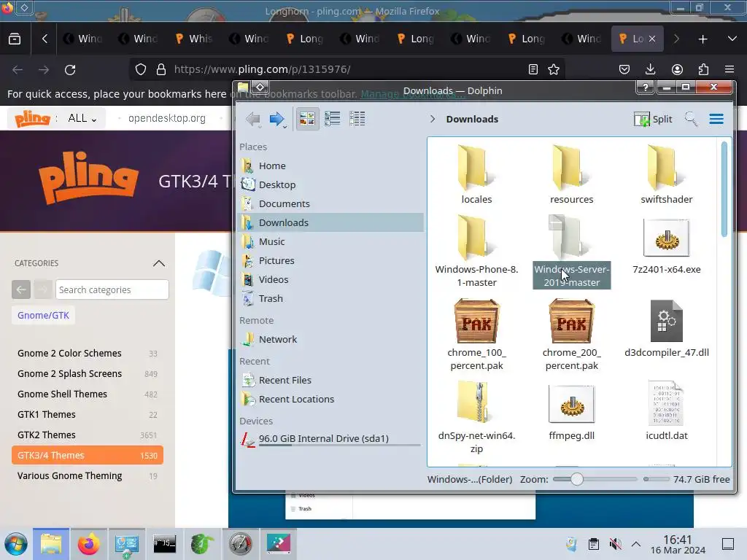Select chrome_100_percent.pak file
The image size is (747, 560).
[476, 334]
